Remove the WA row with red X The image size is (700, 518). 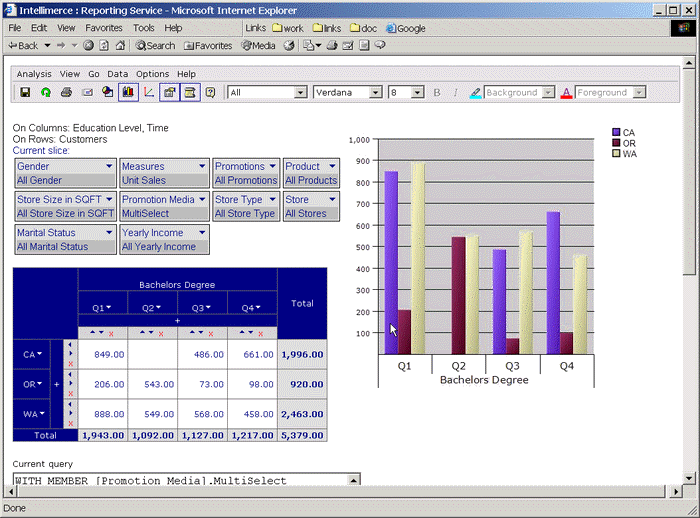[x=71, y=423]
